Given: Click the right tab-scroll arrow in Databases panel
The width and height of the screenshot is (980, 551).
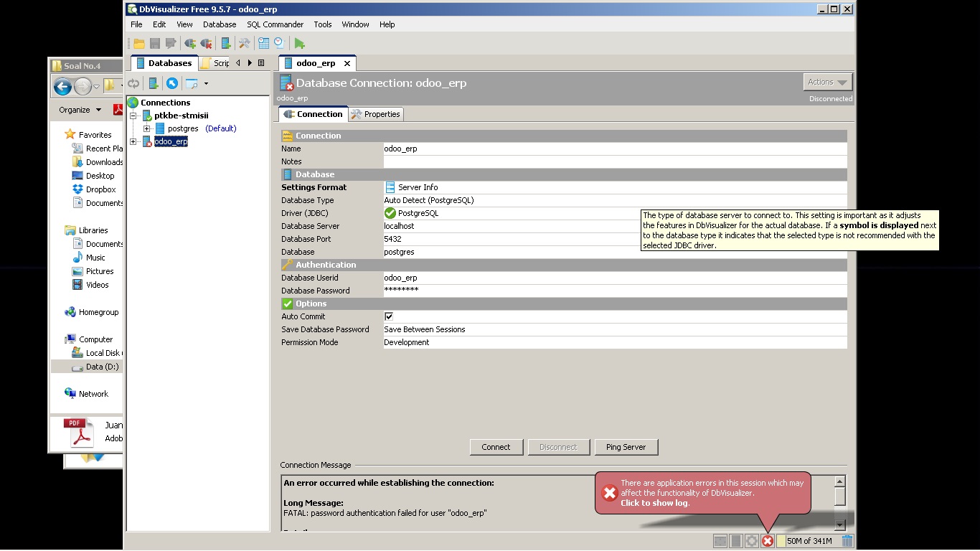Looking at the screenshot, I should click(x=250, y=63).
